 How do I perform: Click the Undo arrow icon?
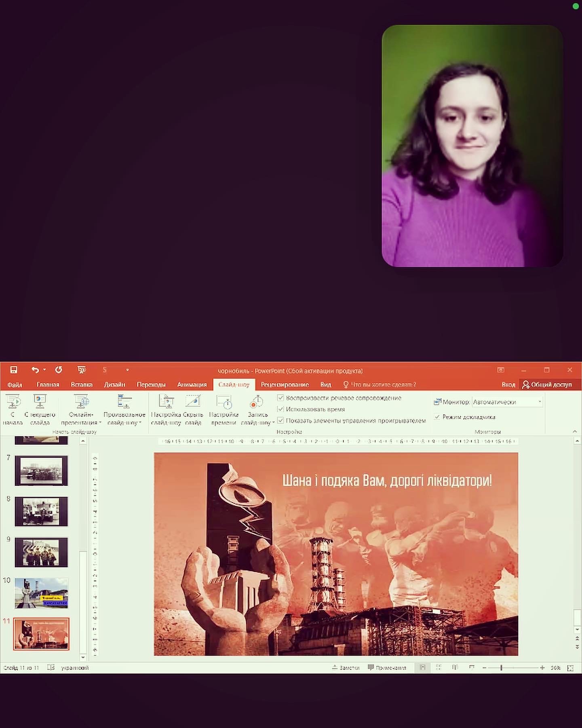click(x=35, y=370)
